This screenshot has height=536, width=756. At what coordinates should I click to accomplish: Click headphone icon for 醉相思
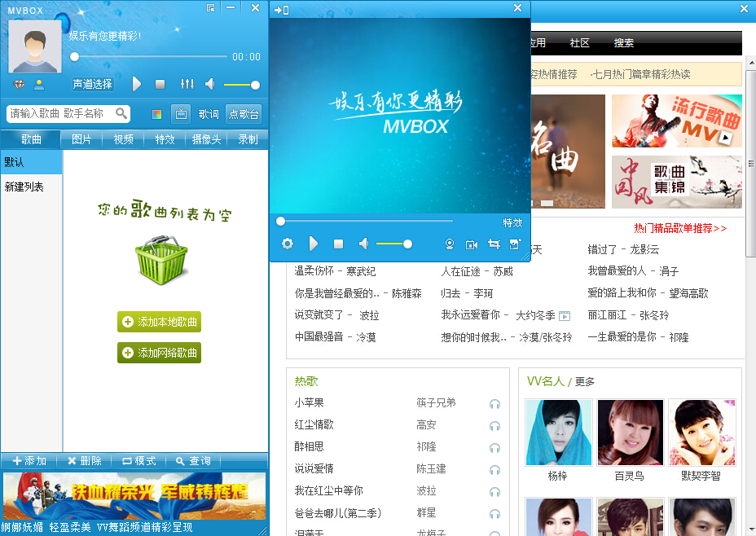494,448
